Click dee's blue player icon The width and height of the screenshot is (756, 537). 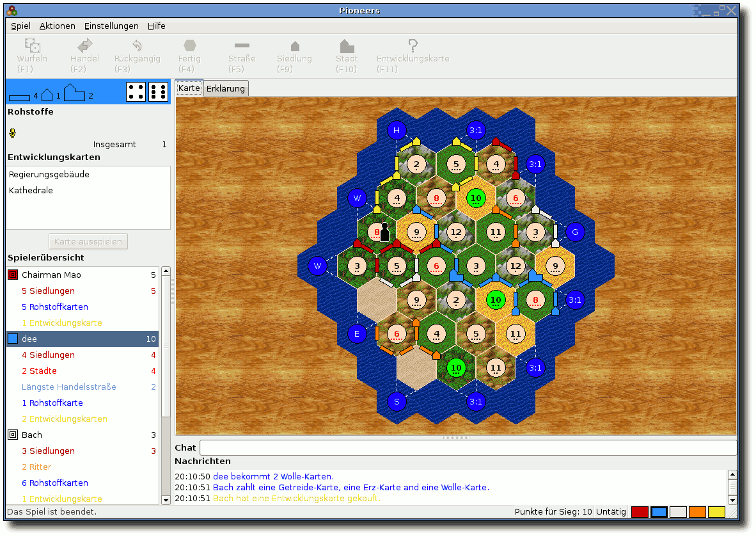[x=13, y=339]
